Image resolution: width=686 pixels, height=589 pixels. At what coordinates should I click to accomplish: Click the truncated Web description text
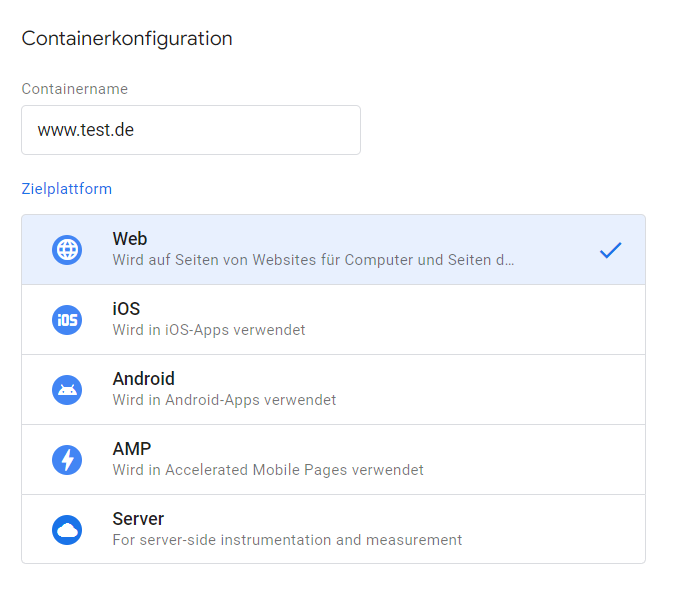pyautogui.click(x=313, y=260)
